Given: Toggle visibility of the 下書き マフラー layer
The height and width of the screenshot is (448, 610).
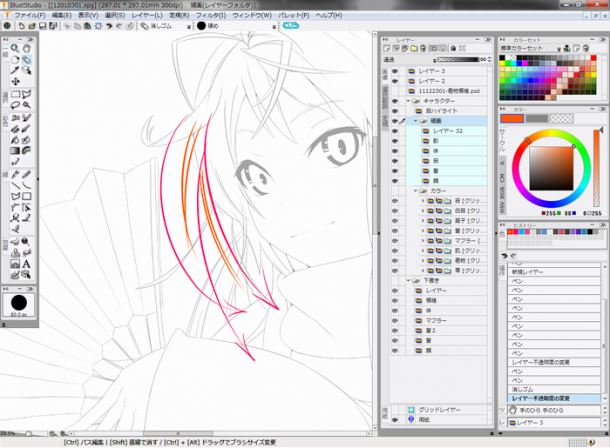Looking at the screenshot, I should 395,320.
